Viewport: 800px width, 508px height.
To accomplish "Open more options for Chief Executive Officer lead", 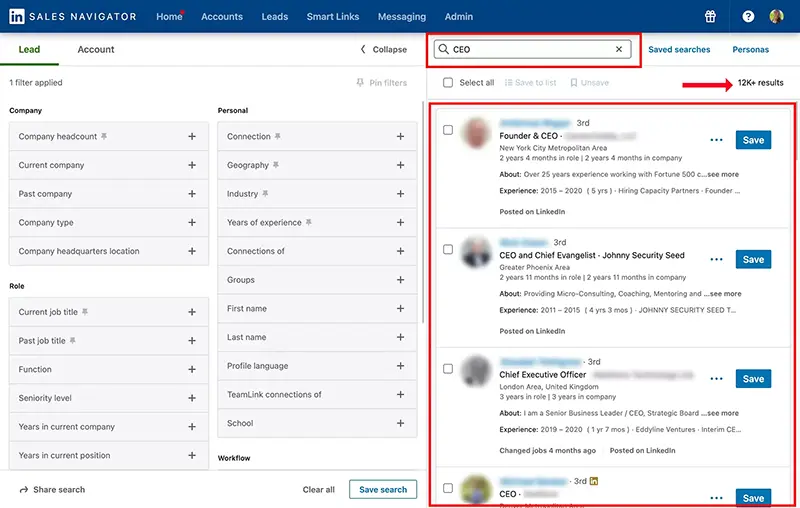I will 716,378.
